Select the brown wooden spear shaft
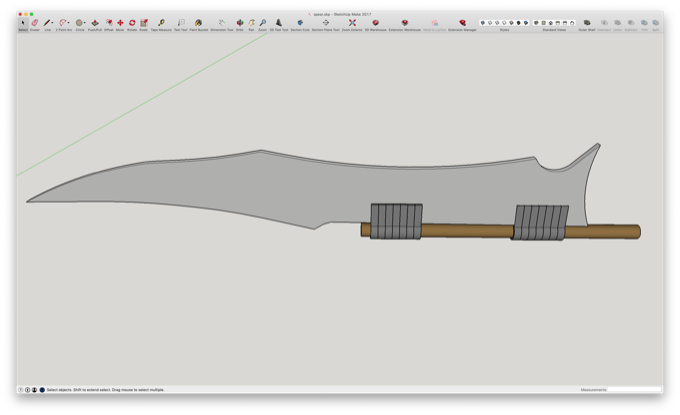The width and height of the screenshot is (680, 415). [x=466, y=231]
